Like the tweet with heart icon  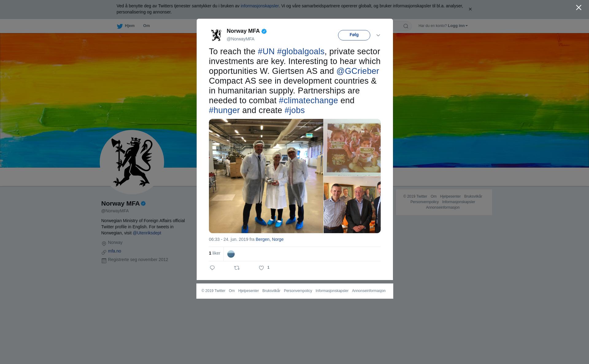(x=261, y=268)
